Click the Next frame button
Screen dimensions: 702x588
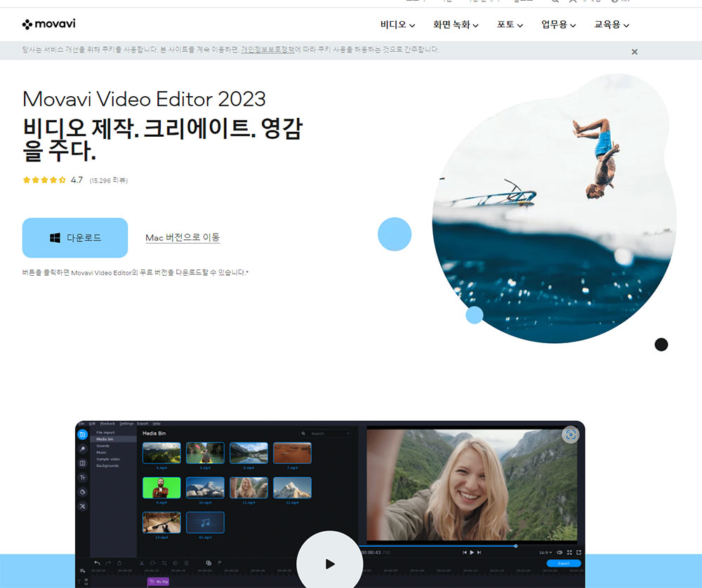click(479, 553)
